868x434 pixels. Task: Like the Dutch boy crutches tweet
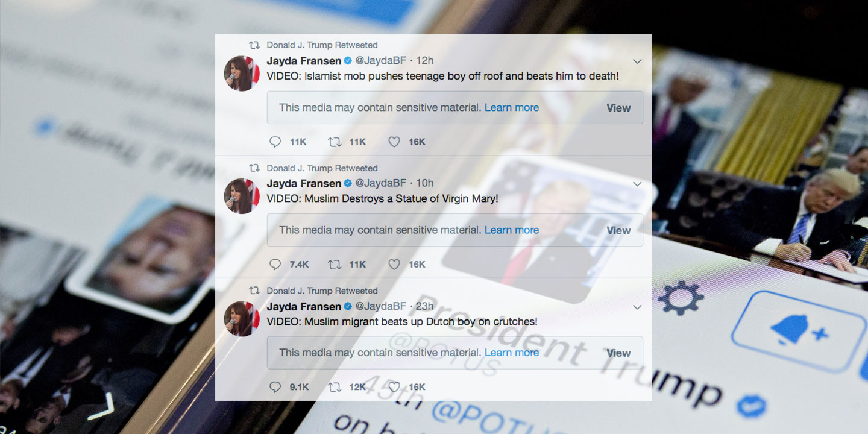(394, 387)
